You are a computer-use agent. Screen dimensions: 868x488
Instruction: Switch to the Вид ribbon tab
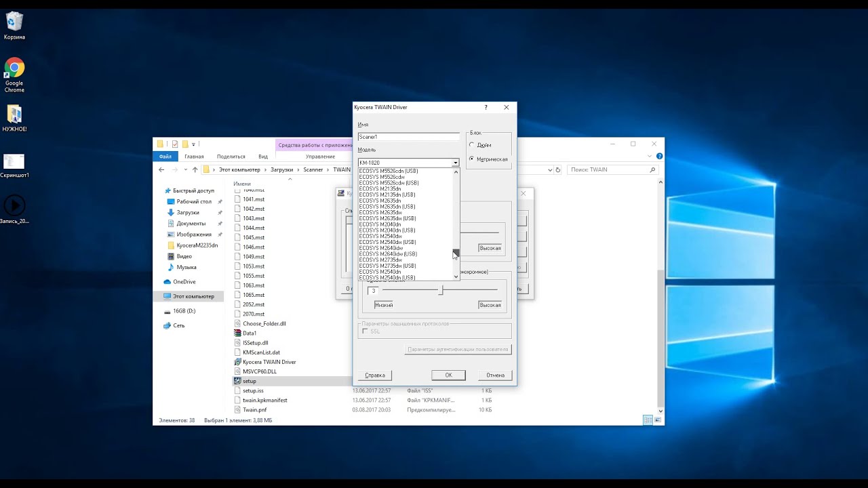[x=263, y=157]
